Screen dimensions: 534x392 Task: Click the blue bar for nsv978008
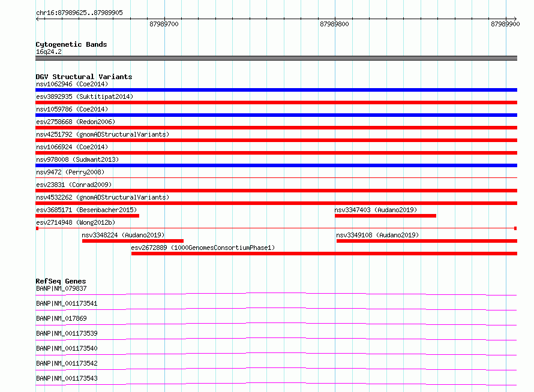coord(276,165)
